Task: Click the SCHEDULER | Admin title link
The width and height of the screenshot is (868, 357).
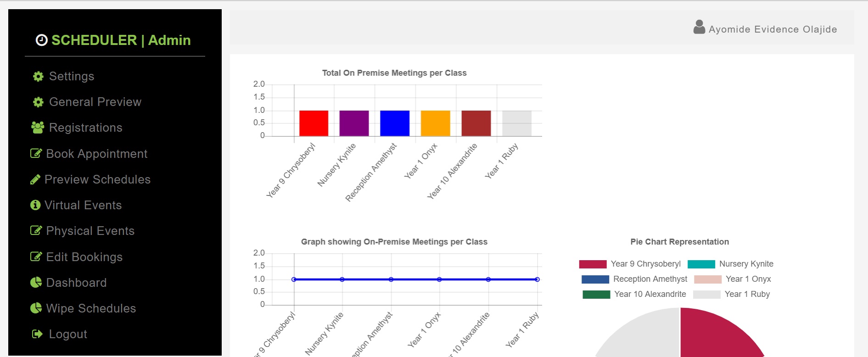Action: 113,40
